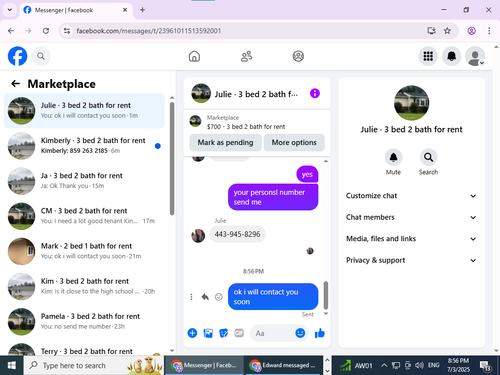
Task: Open the emoji picker in message box
Action: click(300, 333)
